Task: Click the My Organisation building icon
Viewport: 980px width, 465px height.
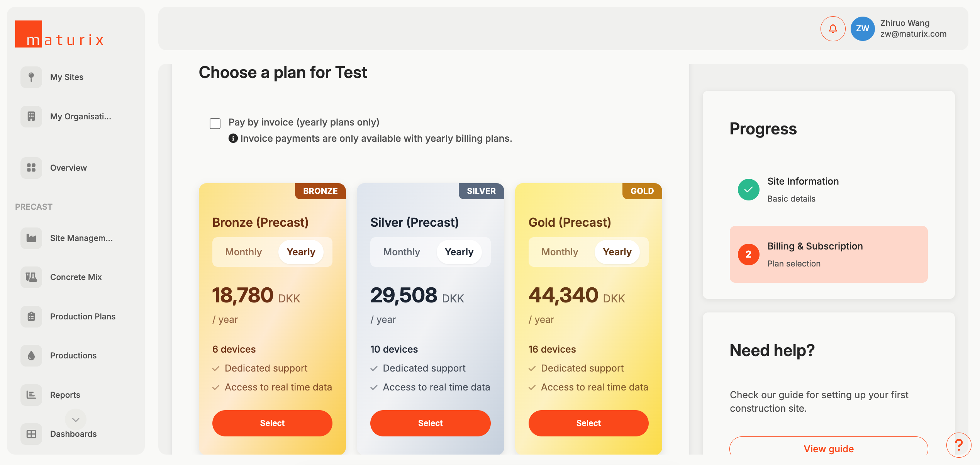Action: point(31,116)
